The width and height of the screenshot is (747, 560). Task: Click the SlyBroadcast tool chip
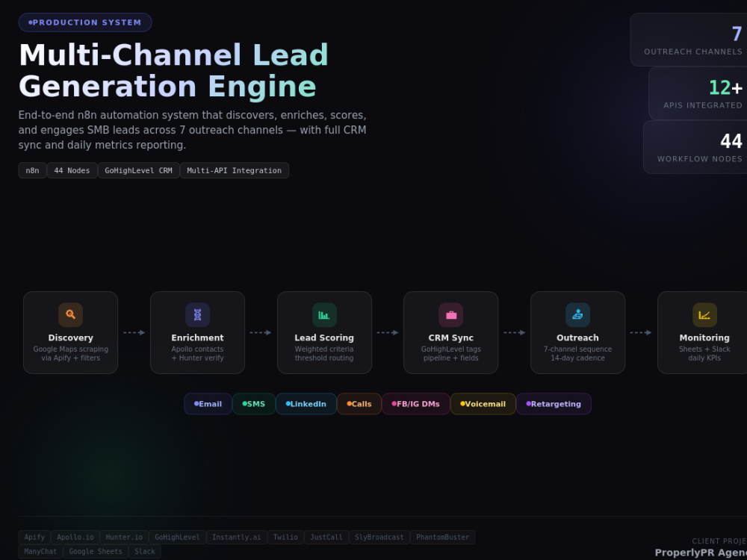coord(379,537)
